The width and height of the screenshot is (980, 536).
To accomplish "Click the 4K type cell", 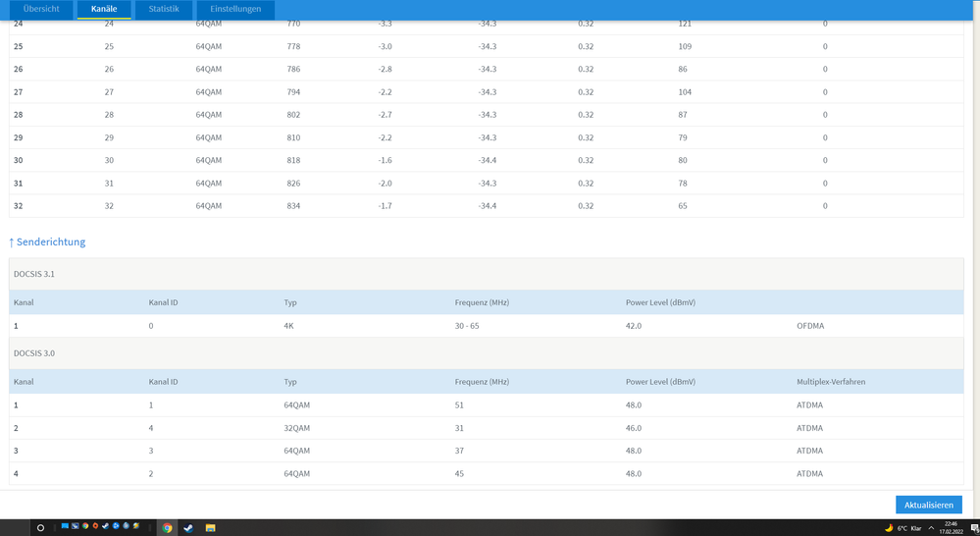I will pyautogui.click(x=290, y=326).
